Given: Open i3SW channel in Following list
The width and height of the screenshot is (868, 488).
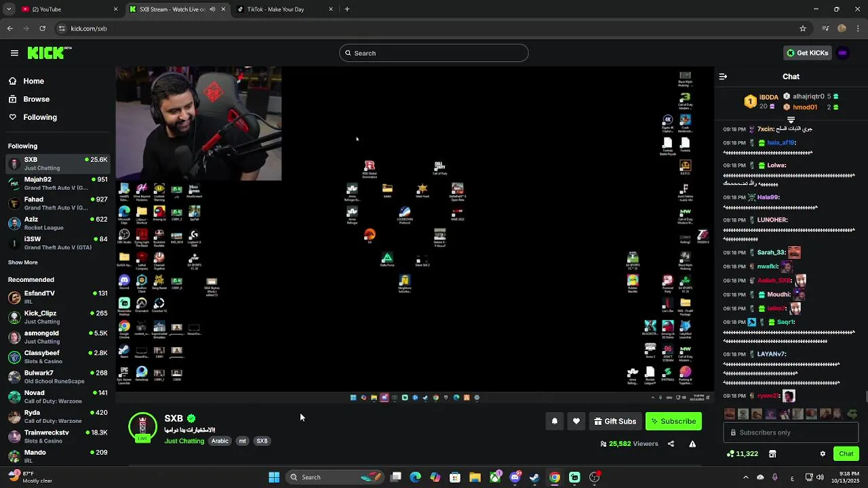Looking at the screenshot, I should 58,243.
